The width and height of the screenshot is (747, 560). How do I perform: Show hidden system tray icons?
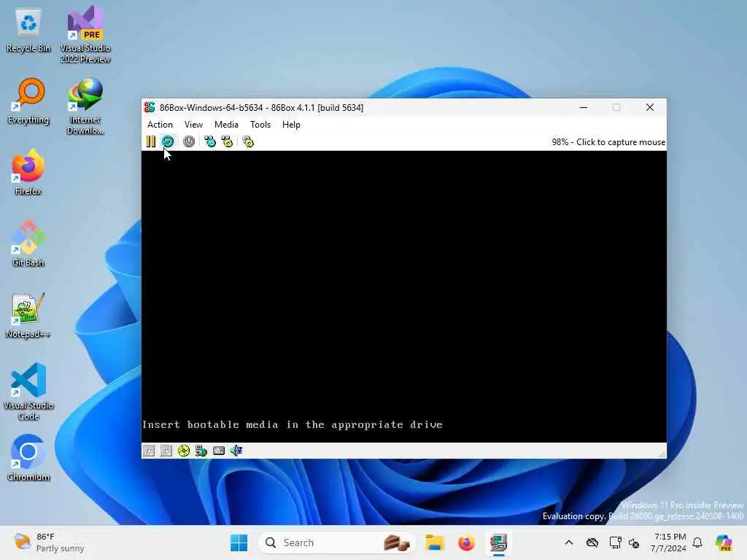click(x=569, y=542)
